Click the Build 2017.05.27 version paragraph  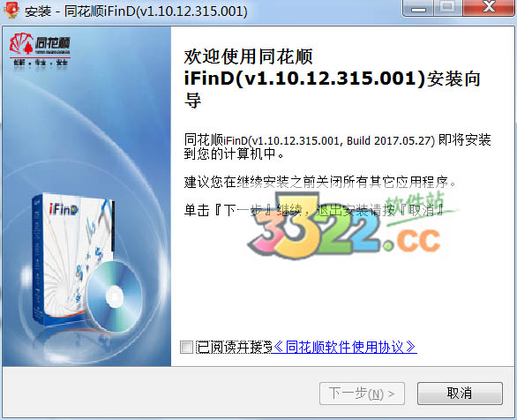[337, 146]
